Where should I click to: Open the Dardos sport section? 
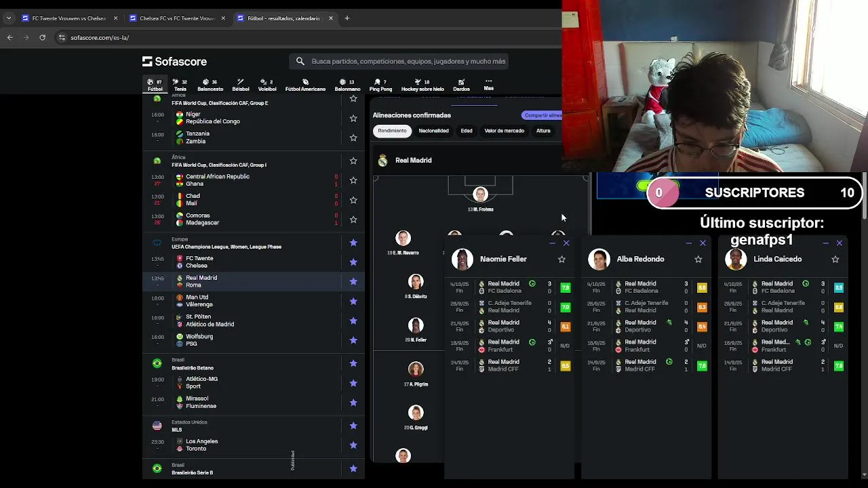coord(461,85)
